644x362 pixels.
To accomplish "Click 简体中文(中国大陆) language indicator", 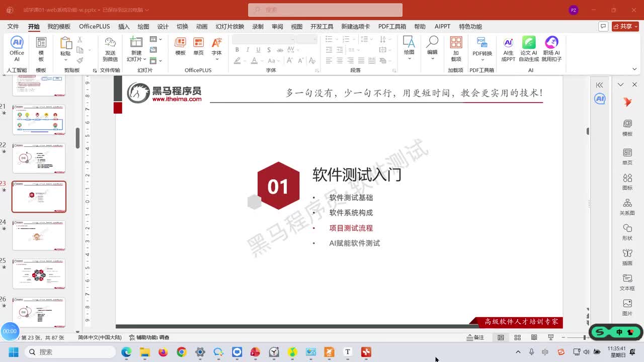I will tap(100, 337).
